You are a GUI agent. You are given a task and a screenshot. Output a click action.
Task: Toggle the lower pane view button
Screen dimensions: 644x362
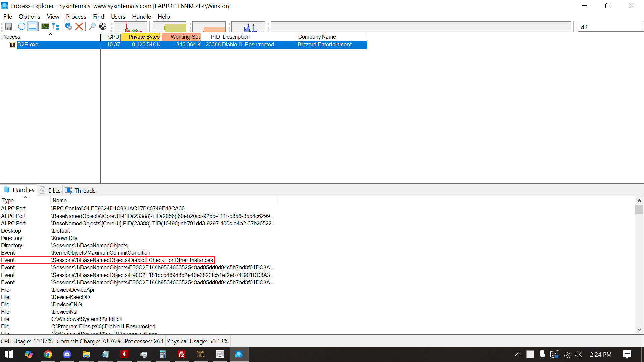click(x=33, y=26)
